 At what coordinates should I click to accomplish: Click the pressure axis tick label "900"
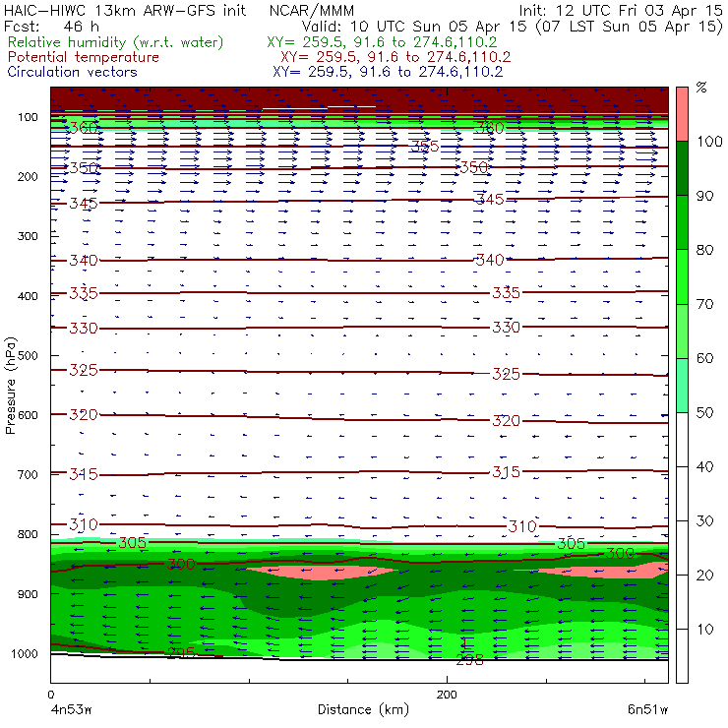(x=28, y=594)
